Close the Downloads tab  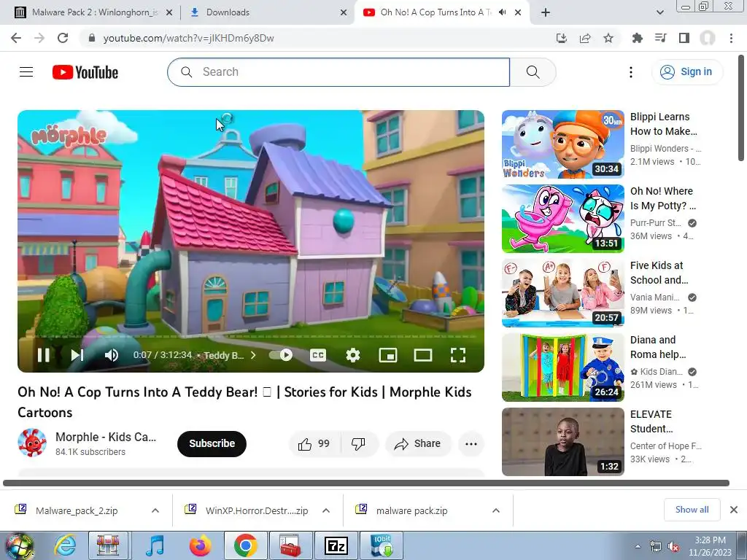pyautogui.click(x=344, y=13)
